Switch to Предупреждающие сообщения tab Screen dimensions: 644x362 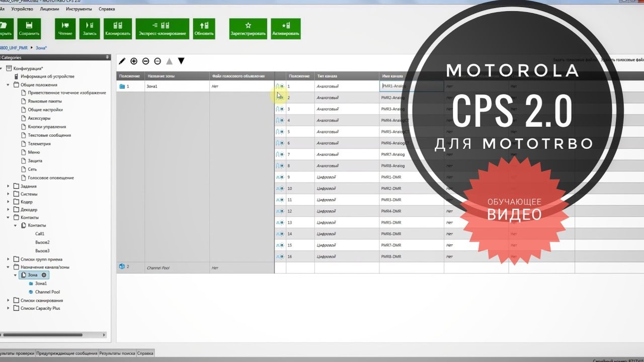pos(67,353)
